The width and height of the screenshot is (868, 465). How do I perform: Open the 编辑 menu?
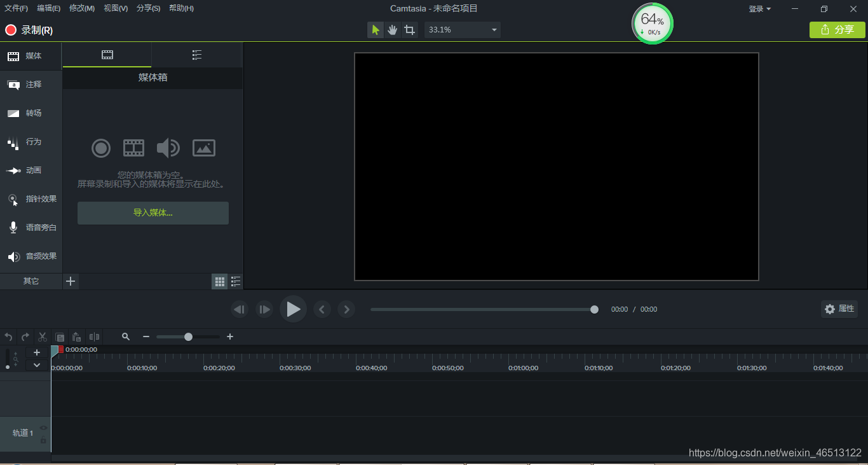[49, 8]
